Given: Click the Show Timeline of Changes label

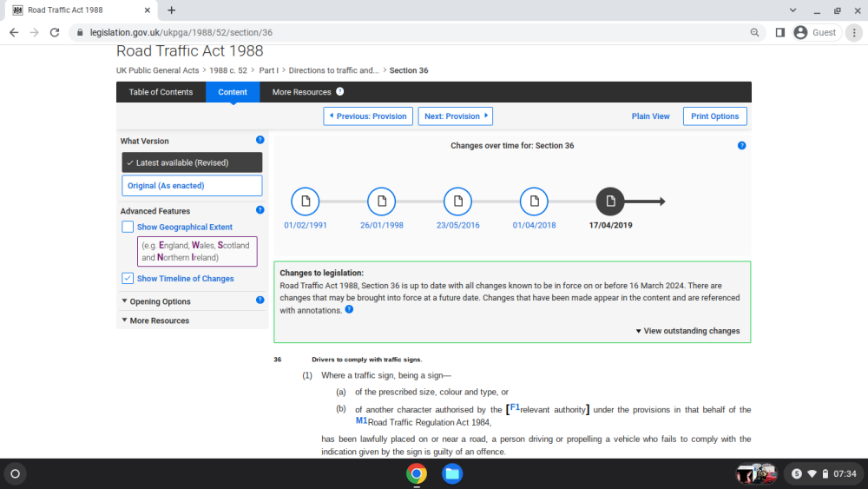Looking at the screenshot, I should point(185,279).
